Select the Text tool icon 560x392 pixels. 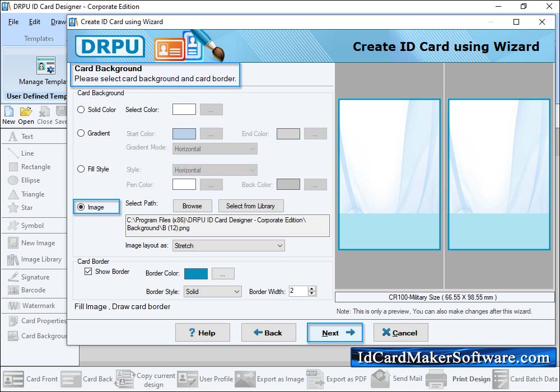click(x=13, y=137)
